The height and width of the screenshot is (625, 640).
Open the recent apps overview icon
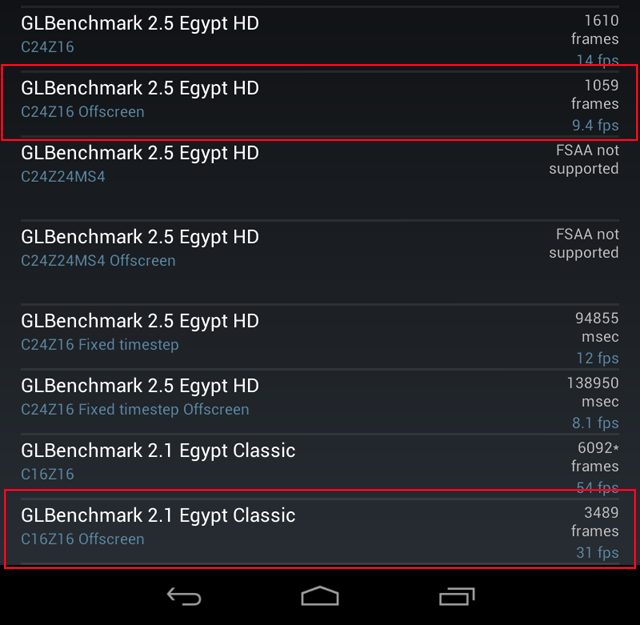point(457,596)
